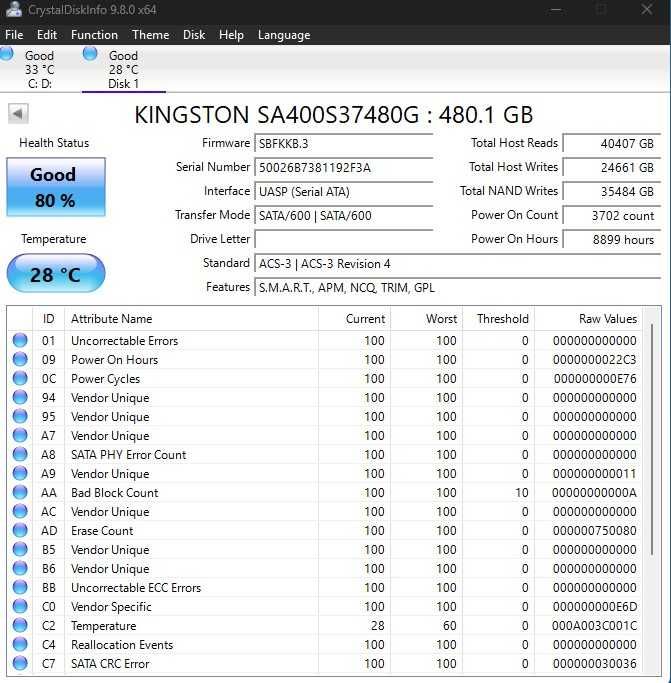
Task: Click the Interface field UASP (Serial ATA)
Action: 343,192
